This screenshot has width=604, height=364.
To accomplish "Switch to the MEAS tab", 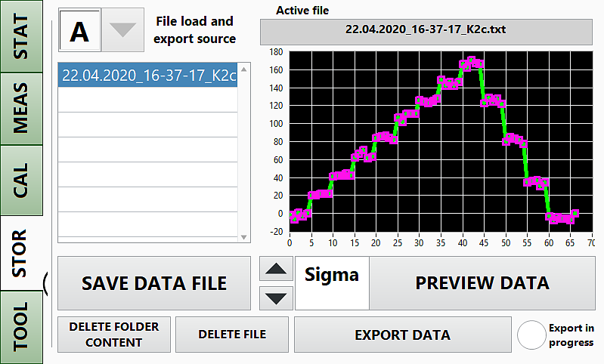I will [x=21, y=108].
